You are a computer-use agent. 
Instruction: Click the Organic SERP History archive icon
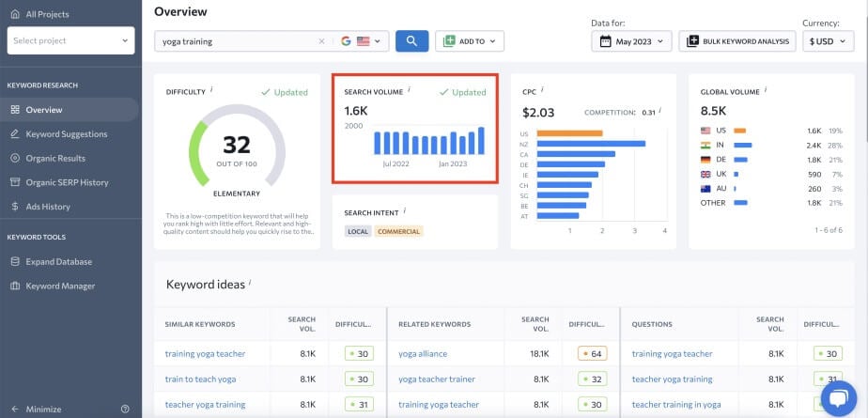point(15,182)
